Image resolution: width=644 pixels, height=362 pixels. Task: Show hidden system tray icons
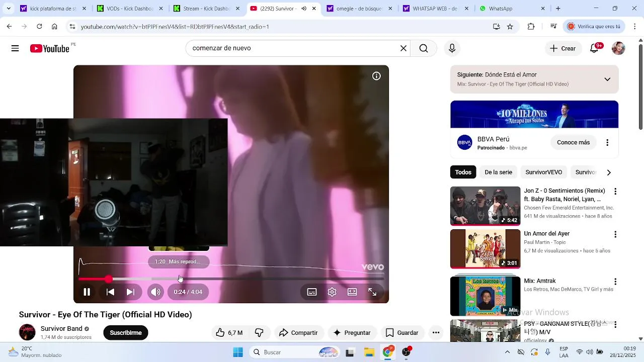[x=507, y=352]
